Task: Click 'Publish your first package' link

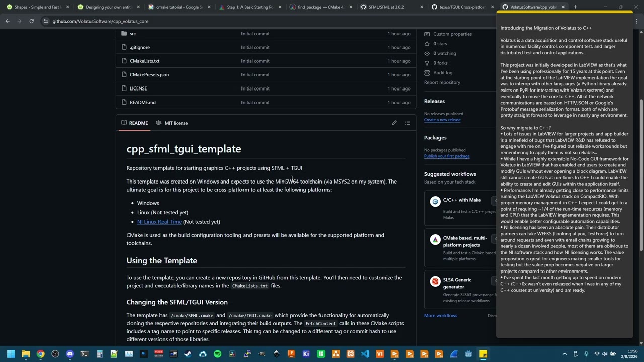Action: tap(447, 156)
